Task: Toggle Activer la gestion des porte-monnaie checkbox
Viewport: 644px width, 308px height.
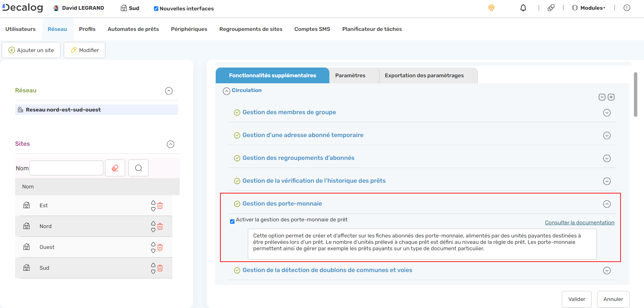Action: click(232, 221)
